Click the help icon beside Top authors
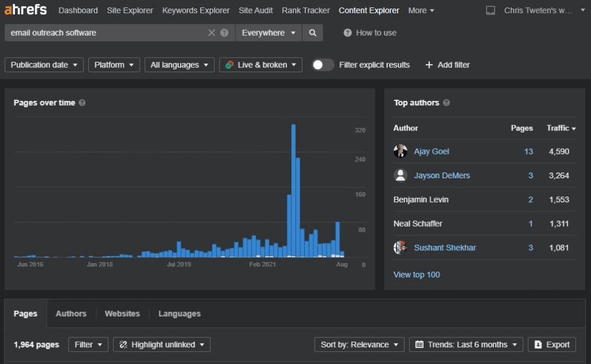This screenshot has height=364, width=591. (446, 103)
